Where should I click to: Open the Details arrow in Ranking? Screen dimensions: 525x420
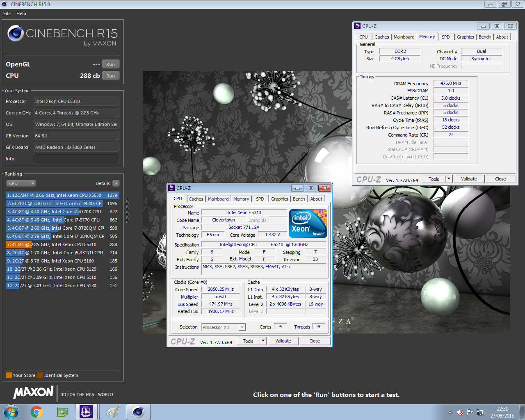tap(116, 183)
